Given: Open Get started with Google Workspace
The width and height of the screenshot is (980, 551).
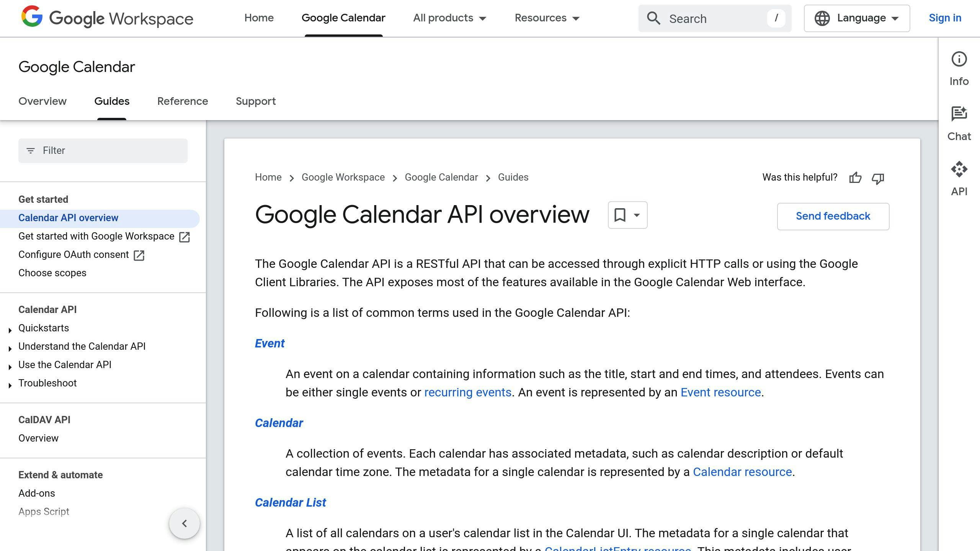Looking at the screenshot, I should [96, 236].
